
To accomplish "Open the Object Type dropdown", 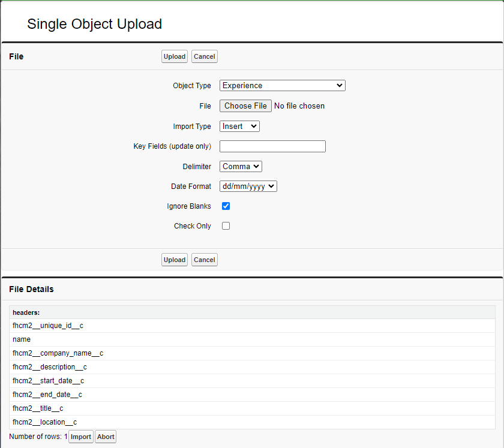I will (x=282, y=86).
